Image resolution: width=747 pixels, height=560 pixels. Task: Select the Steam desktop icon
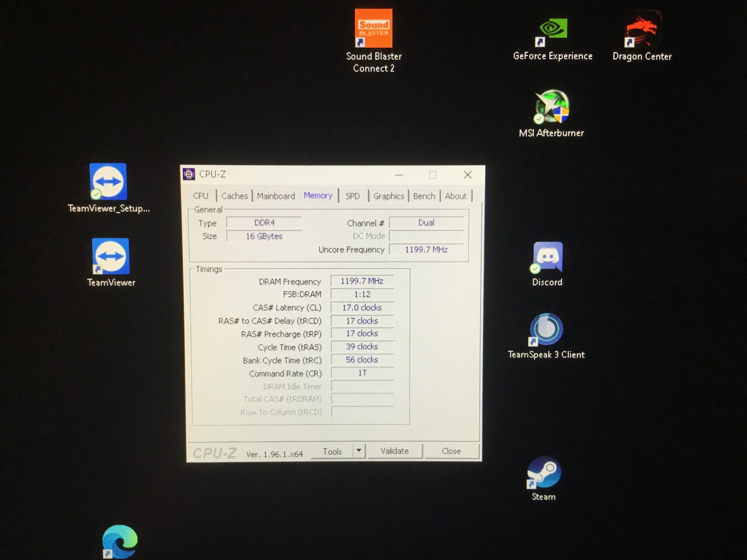click(x=544, y=473)
